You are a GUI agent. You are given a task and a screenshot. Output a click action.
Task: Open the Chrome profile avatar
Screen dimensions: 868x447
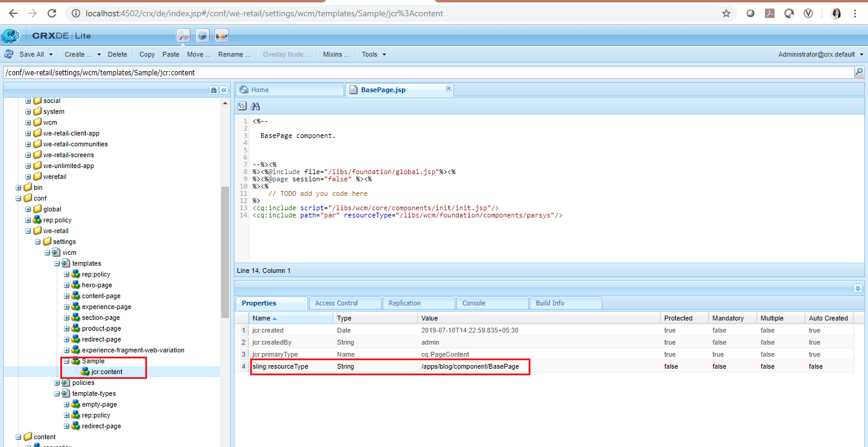[x=835, y=13]
